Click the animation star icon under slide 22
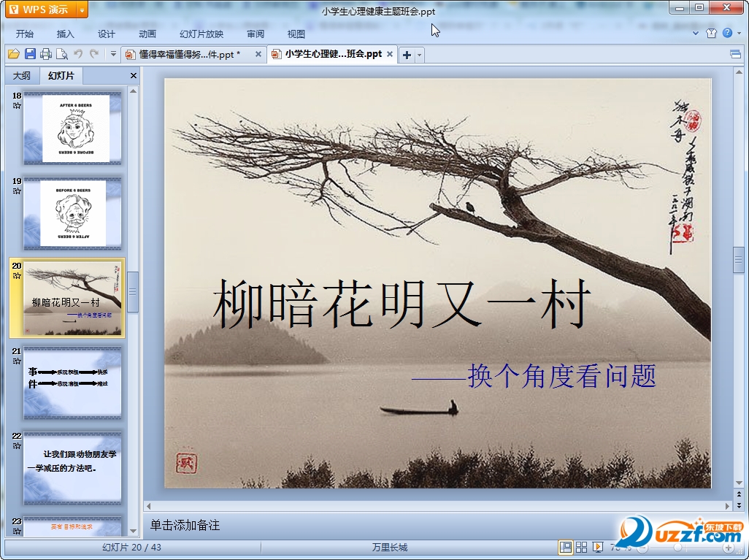The width and height of the screenshot is (749, 560). [17, 446]
